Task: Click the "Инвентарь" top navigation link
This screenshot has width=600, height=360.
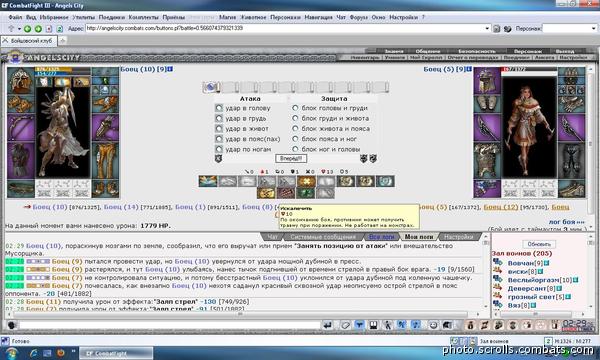Action: click(x=364, y=57)
